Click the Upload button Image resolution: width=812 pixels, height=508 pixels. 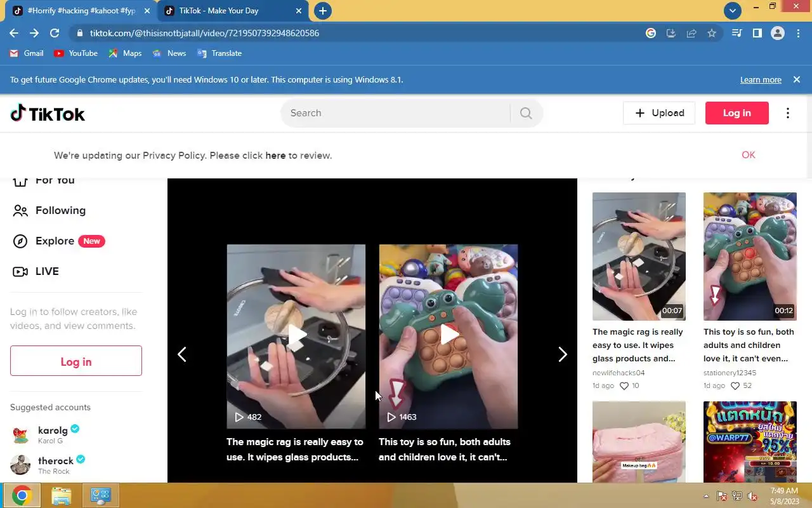point(659,113)
